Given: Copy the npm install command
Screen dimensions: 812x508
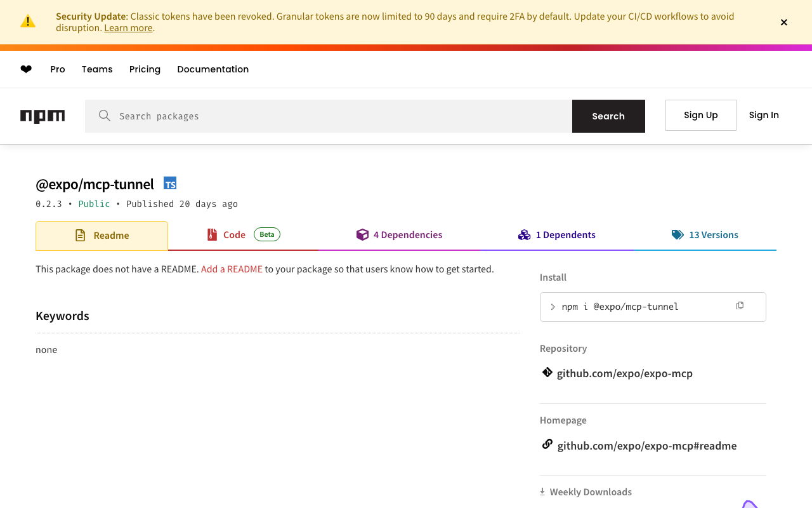Looking at the screenshot, I should click(x=740, y=306).
